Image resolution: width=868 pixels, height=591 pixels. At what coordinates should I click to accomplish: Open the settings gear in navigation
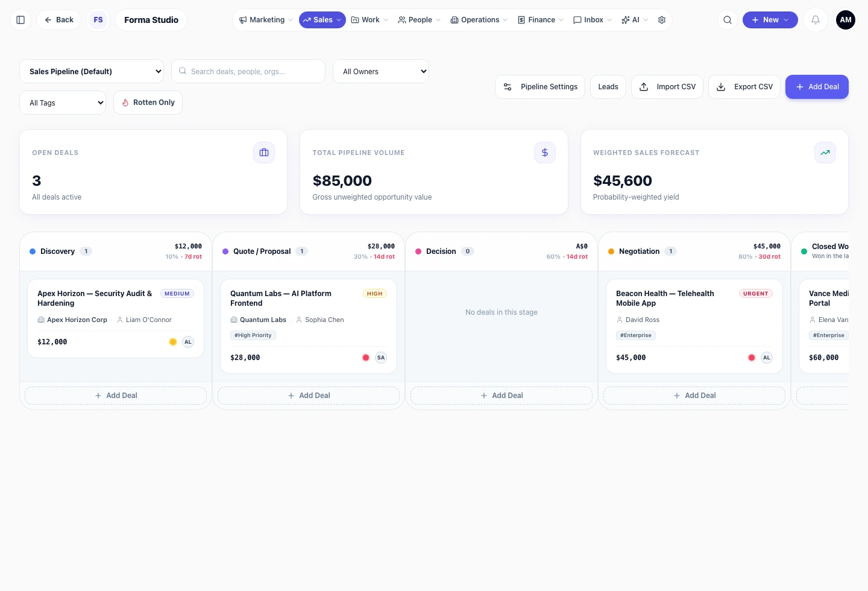(x=662, y=20)
